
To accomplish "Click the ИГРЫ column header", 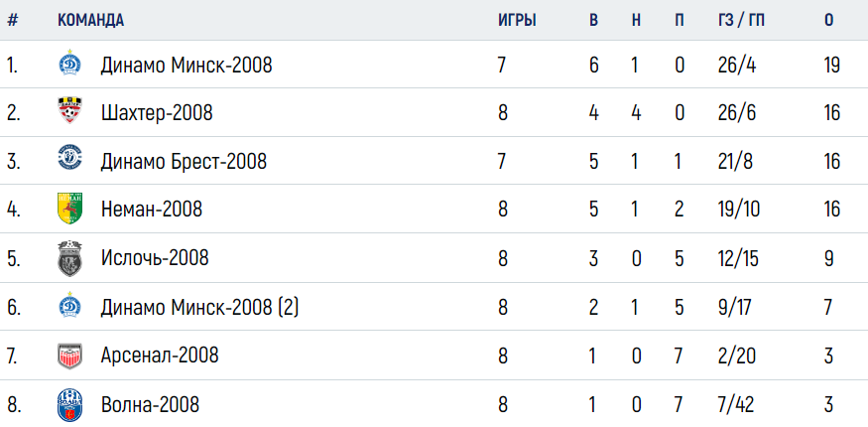I will 517,21.
